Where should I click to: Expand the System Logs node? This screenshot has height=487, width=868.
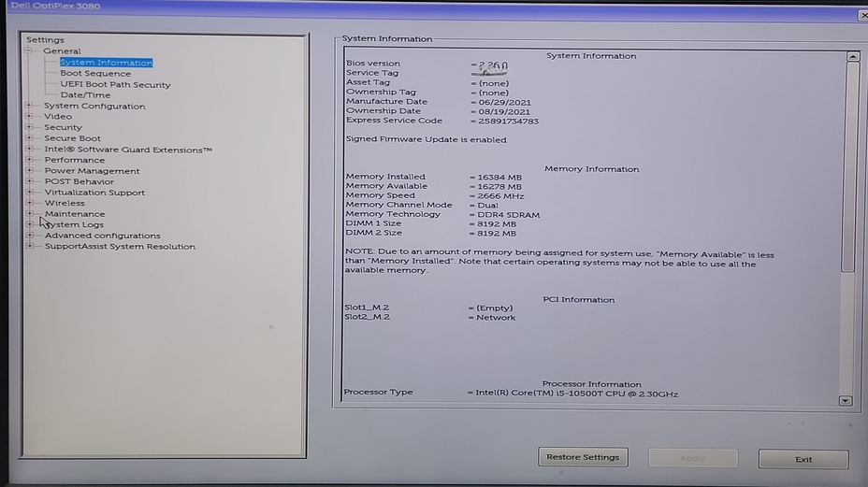tap(29, 224)
